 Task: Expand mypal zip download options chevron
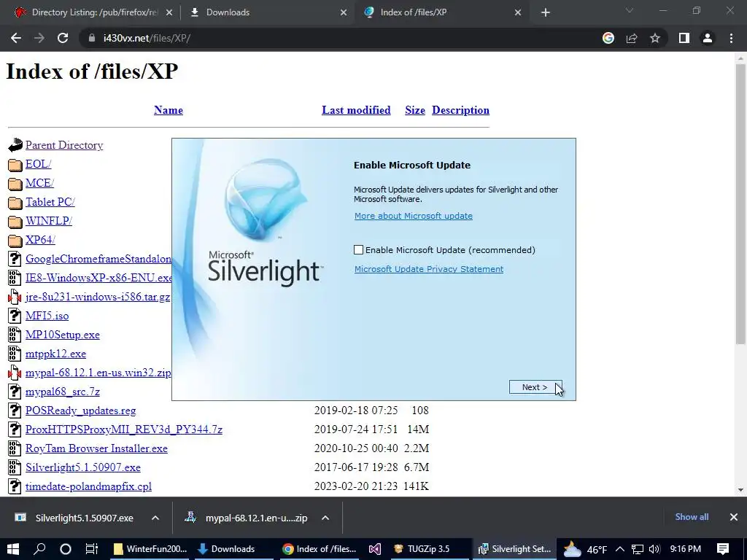tap(325, 518)
